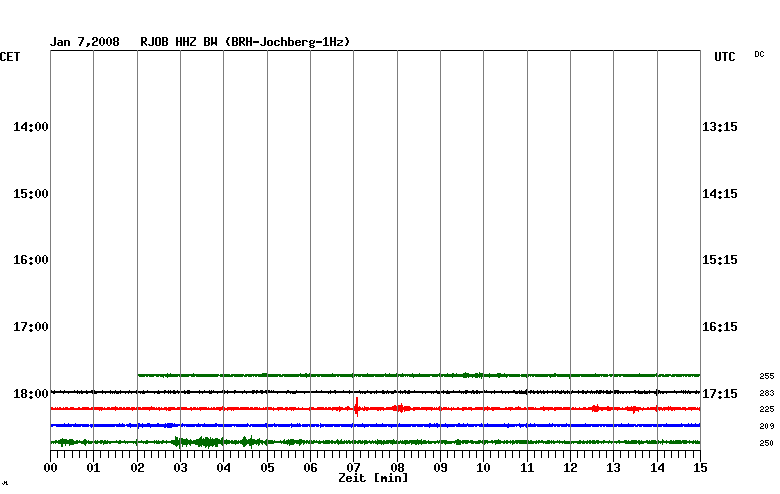Click the Zeit [min] axis title

pyautogui.click(x=373, y=478)
